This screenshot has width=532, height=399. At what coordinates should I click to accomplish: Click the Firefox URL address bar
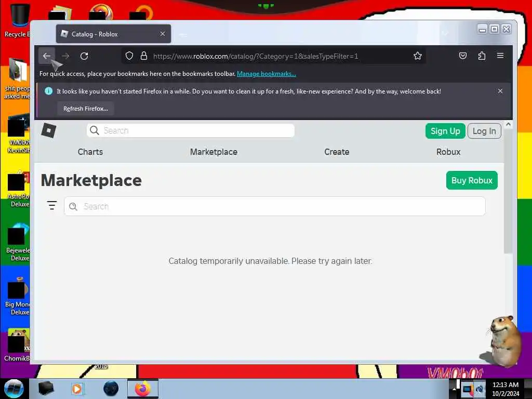274,56
